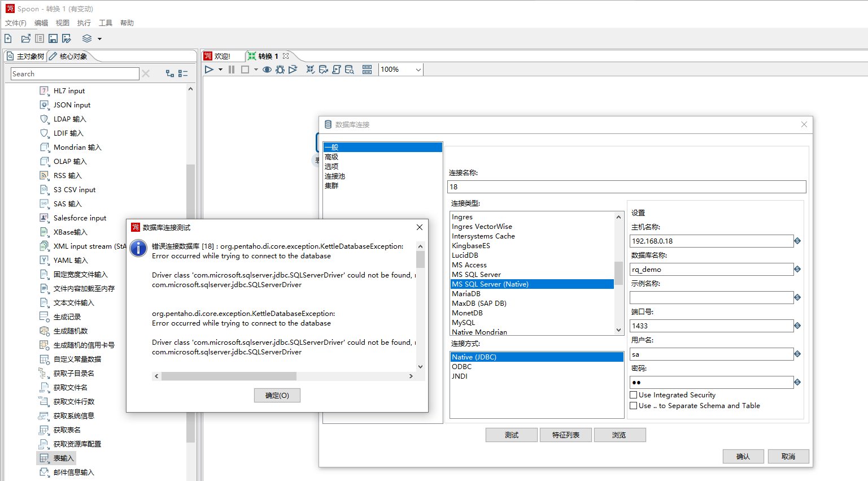Open the 工具 menu
Screen dimensions: 868x481
[105, 23]
